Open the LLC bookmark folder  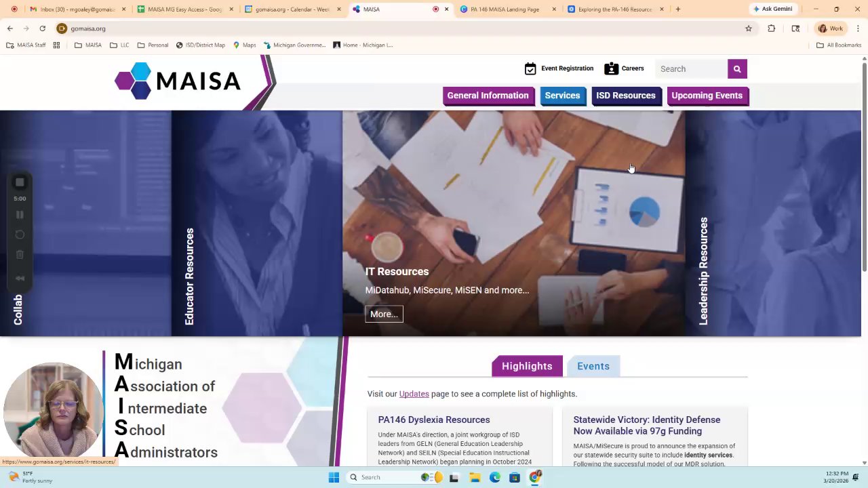click(119, 45)
